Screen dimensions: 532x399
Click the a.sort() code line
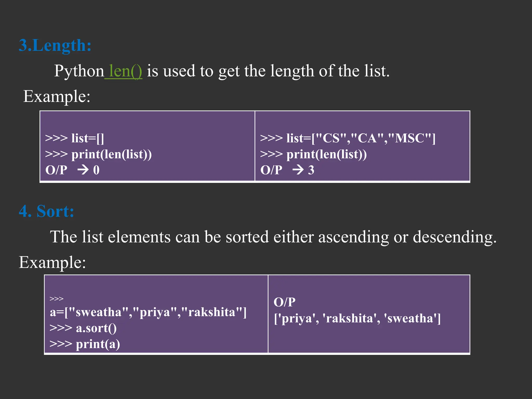click(x=83, y=328)
